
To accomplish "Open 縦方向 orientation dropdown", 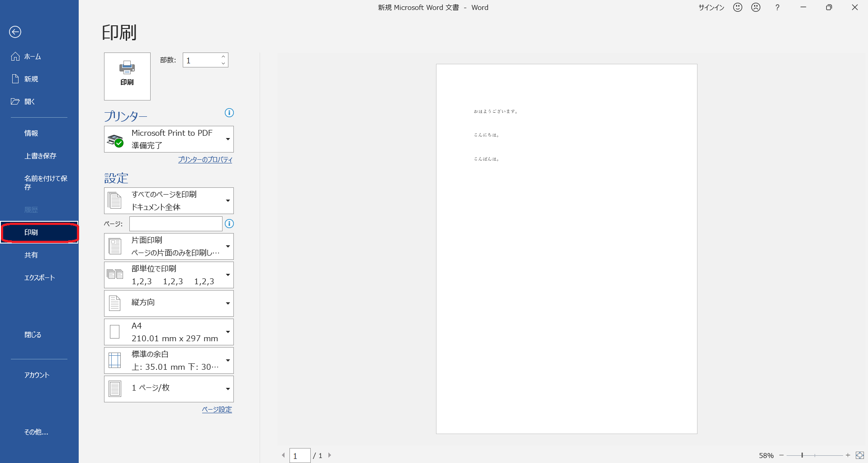I will [169, 303].
